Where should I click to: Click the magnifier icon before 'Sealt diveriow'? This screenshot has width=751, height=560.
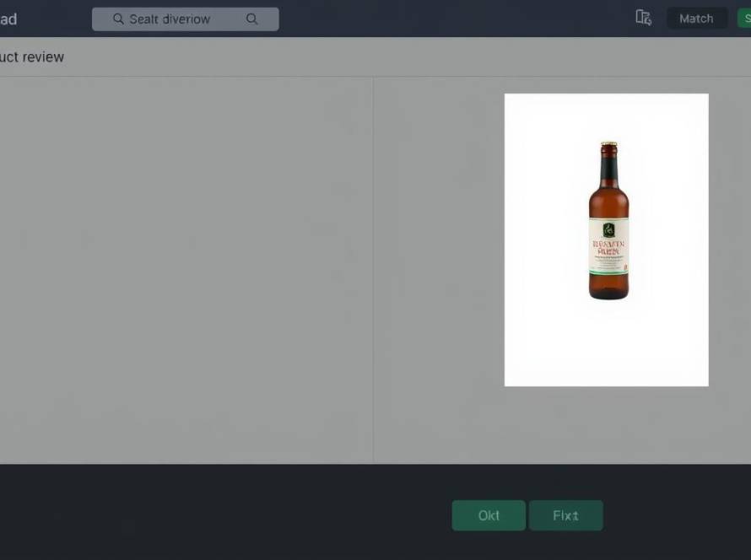tap(118, 19)
